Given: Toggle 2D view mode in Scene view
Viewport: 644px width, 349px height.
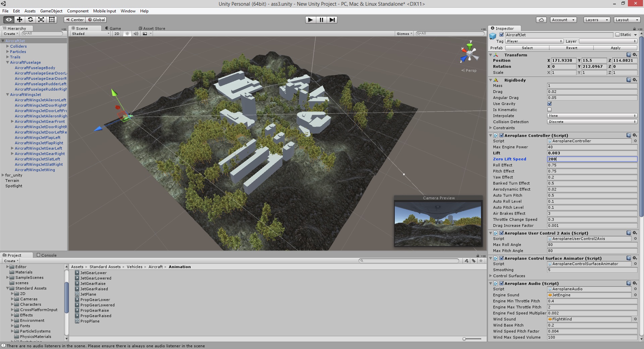Looking at the screenshot, I should pyautogui.click(x=116, y=34).
